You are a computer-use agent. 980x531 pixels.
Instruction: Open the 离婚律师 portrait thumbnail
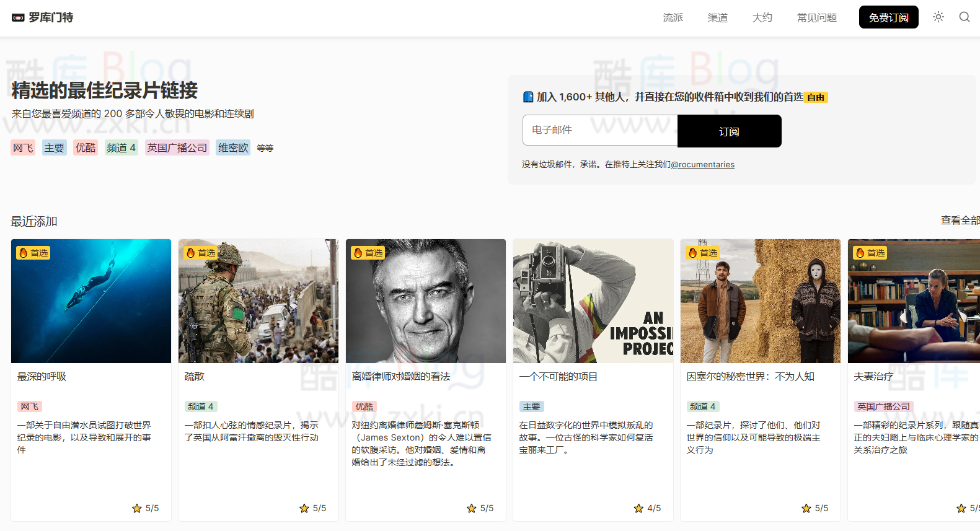tap(426, 301)
